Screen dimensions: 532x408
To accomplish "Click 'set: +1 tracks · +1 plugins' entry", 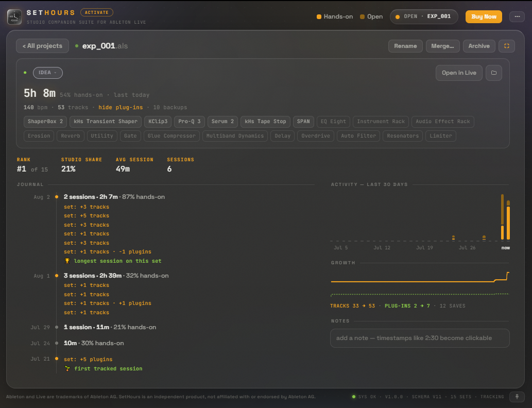I will pyautogui.click(x=108, y=303).
